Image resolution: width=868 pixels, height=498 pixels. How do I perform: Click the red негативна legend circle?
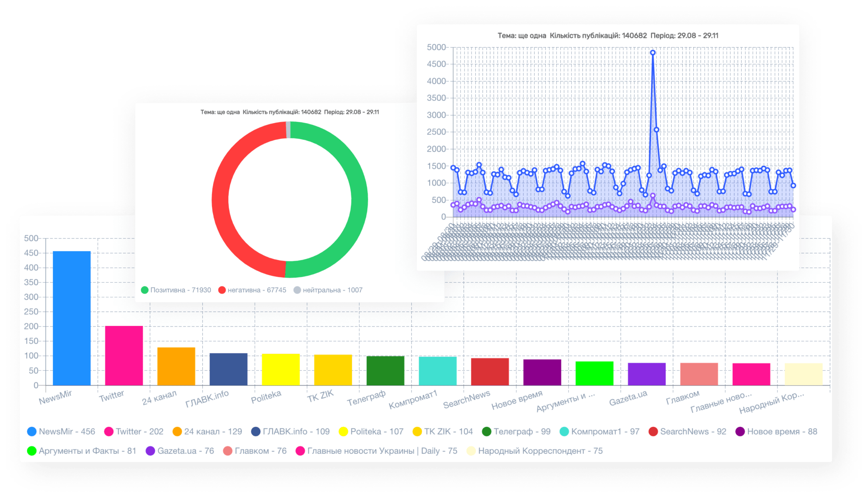point(222,290)
